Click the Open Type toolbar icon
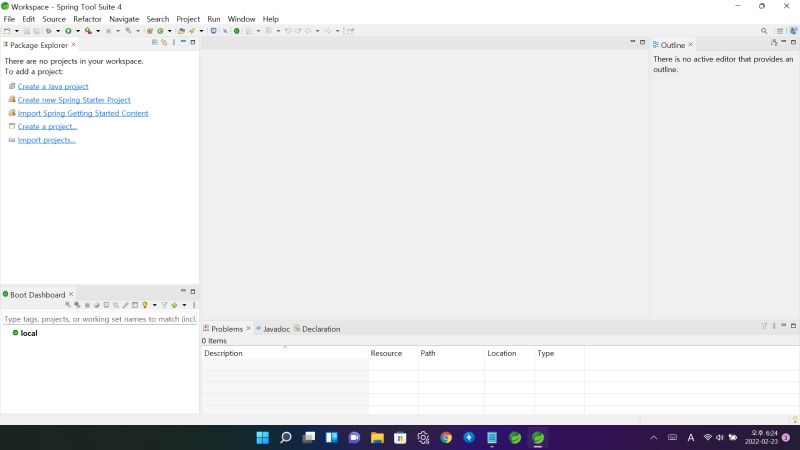The width and height of the screenshot is (800, 450). [x=181, y=31]
